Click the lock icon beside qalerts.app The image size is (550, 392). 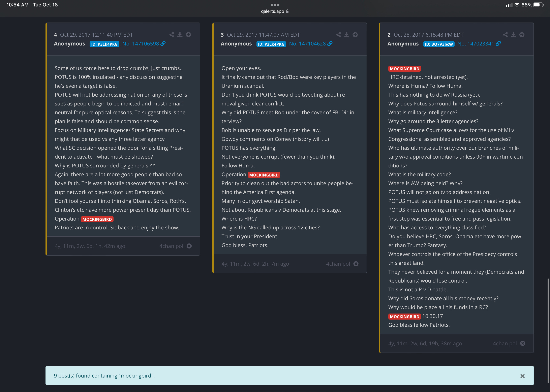point(287,11)
